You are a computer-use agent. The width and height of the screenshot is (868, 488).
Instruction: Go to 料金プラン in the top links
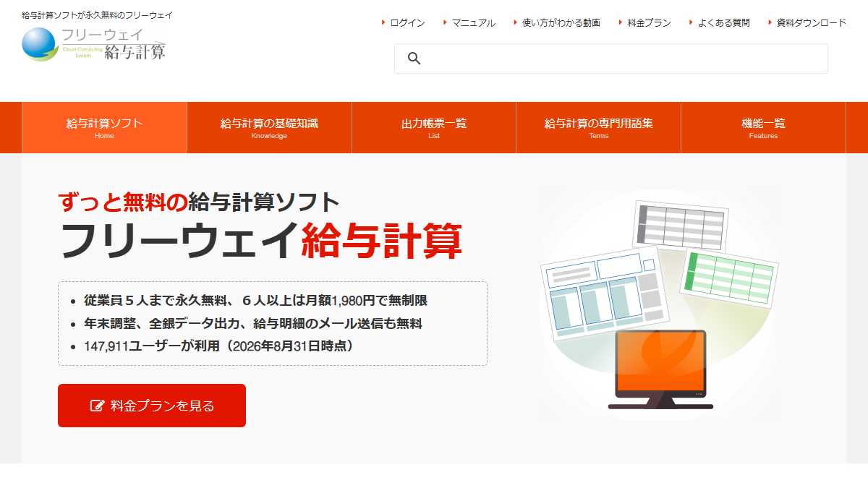pyautogui.click(x=650, y=23)
